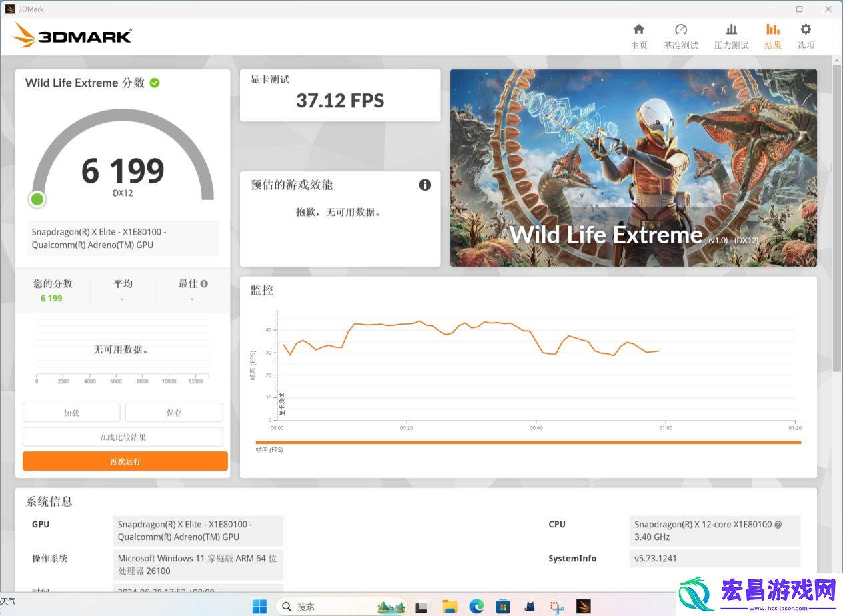843x616 pixels.
Task: Go to the 主页 home tab
Action: 639,36
